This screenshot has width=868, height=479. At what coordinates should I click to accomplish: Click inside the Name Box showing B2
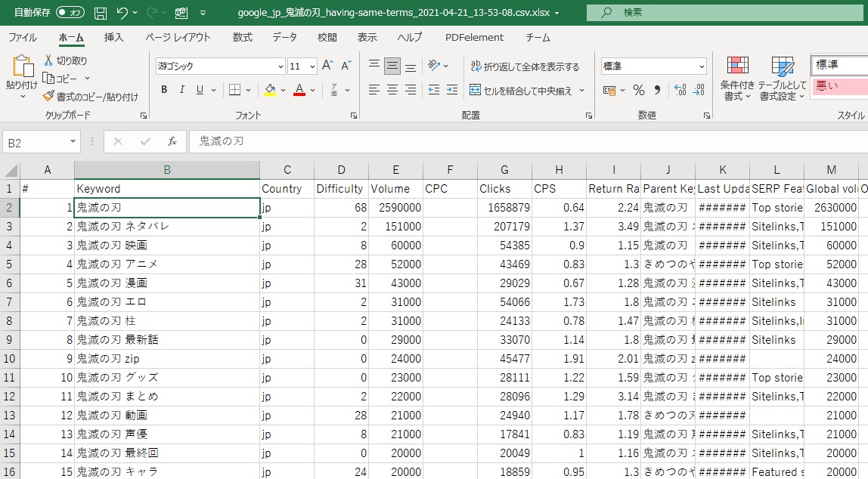[x=35, y=141]
